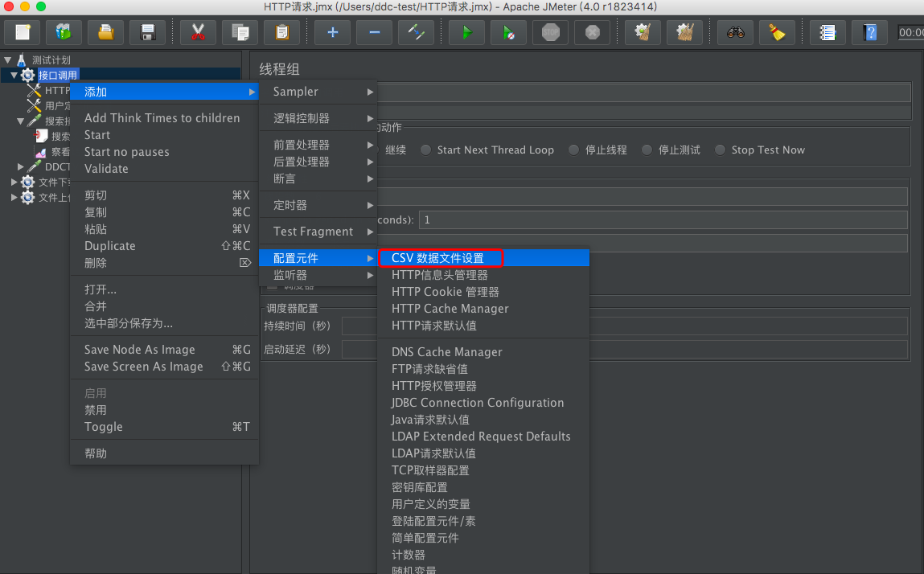This screenshot has width=924, height=574.
Task: Click the Open file folder icon
Action: (x=105, y=32)
